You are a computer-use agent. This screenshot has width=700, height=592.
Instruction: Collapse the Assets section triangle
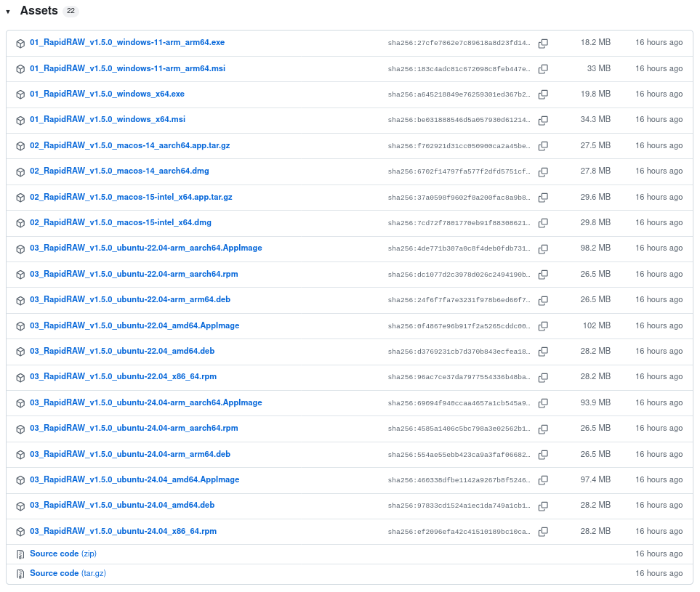pos(8,12)
